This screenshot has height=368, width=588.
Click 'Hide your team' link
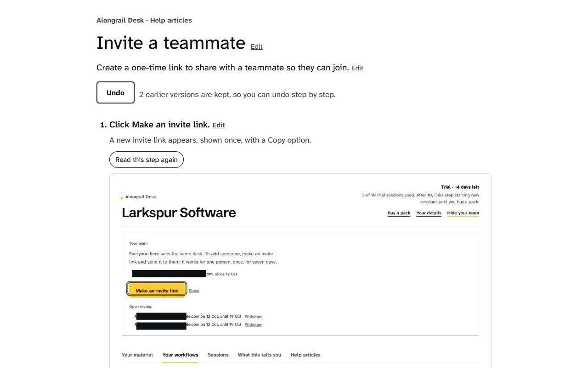(x=463, y=213)
